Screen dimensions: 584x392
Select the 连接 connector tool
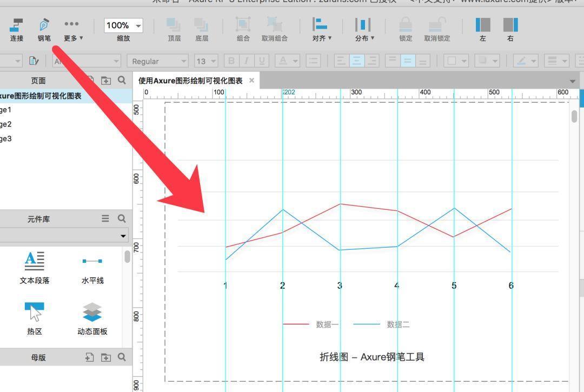pos(16,30)
